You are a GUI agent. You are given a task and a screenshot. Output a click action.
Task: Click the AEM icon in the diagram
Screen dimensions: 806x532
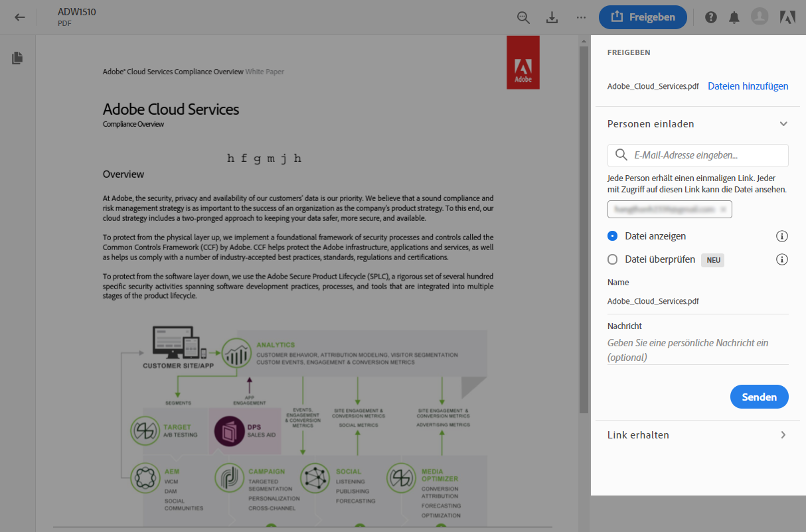point(145,478)
